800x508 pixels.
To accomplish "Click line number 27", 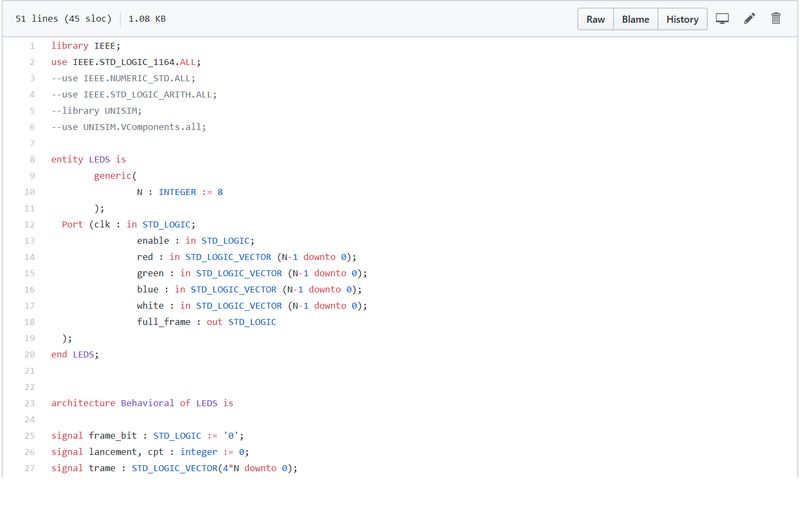I will 29,468.
